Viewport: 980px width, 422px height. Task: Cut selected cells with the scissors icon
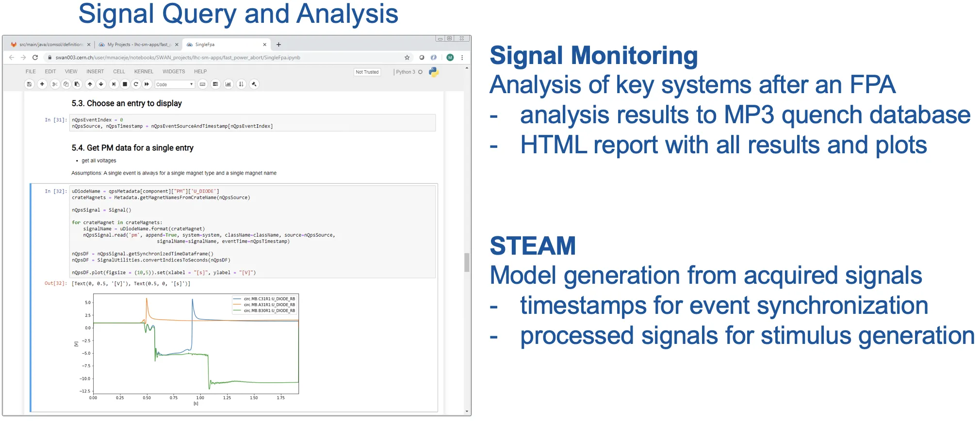[55, 84]
